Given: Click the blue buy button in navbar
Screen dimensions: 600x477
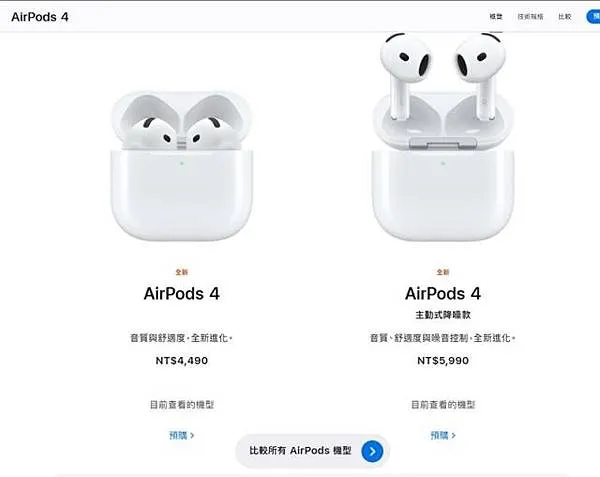Looking at the screenshot, I should (x=593, y=16).
